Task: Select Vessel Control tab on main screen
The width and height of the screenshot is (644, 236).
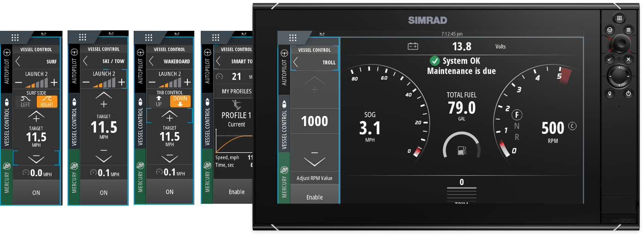Action: point(284,123)
